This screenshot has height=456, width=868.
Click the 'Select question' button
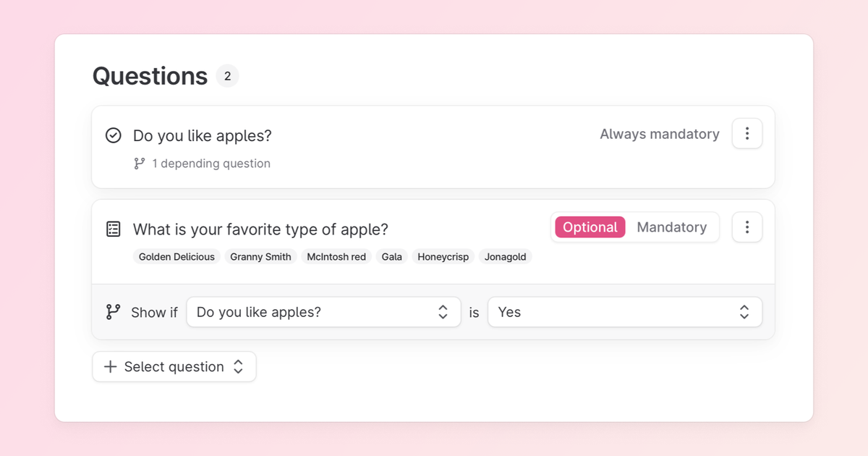174,366
